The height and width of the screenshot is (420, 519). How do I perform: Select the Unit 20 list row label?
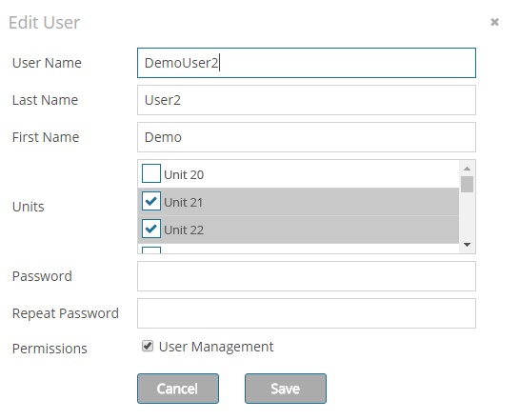click(x=184, y=174)
